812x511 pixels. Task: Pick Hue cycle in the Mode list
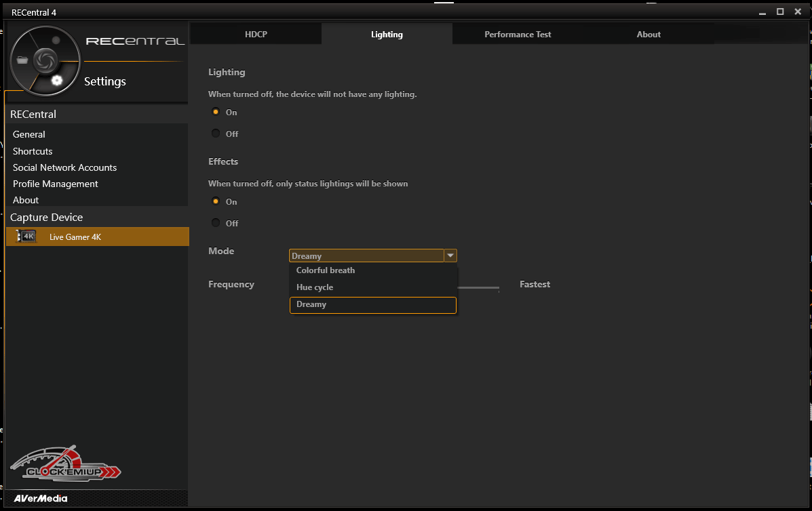click(x=315, y=287)
